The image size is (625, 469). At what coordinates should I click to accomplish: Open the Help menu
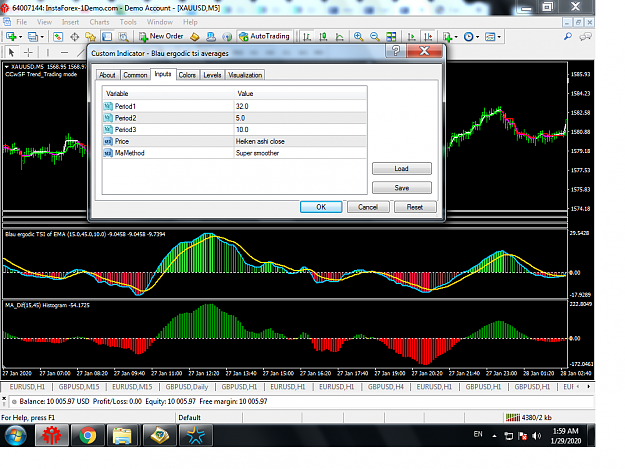[190, 22]
